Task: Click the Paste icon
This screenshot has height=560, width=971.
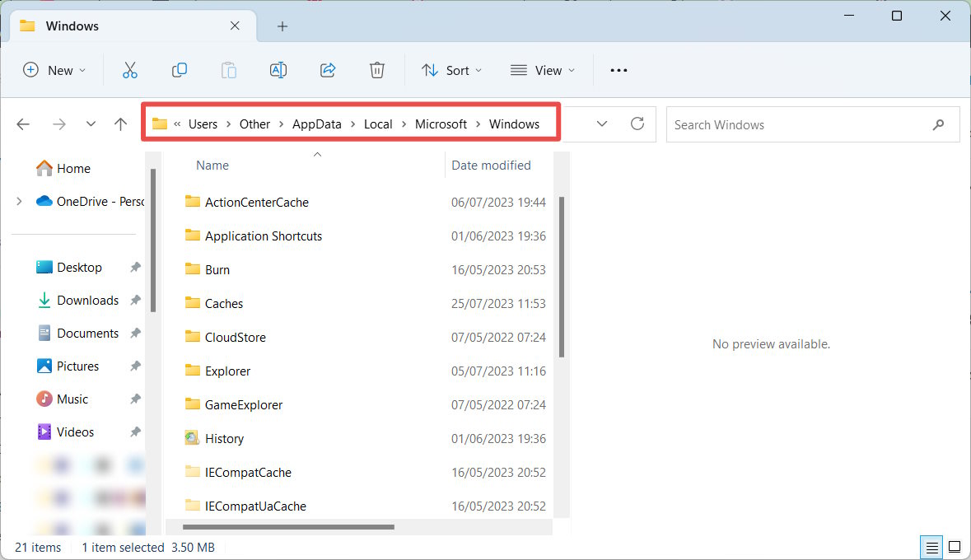Action: click(229, 70)
